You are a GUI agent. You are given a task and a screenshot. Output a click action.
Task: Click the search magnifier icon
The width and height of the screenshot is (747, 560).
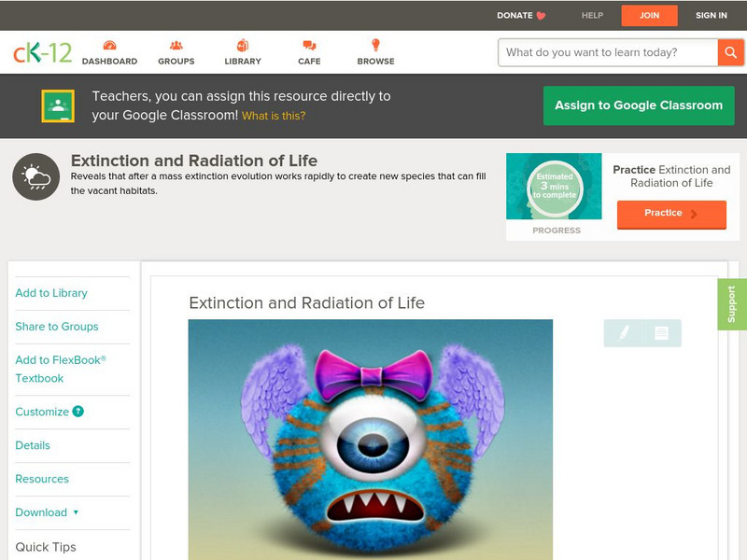pos(731,52)
